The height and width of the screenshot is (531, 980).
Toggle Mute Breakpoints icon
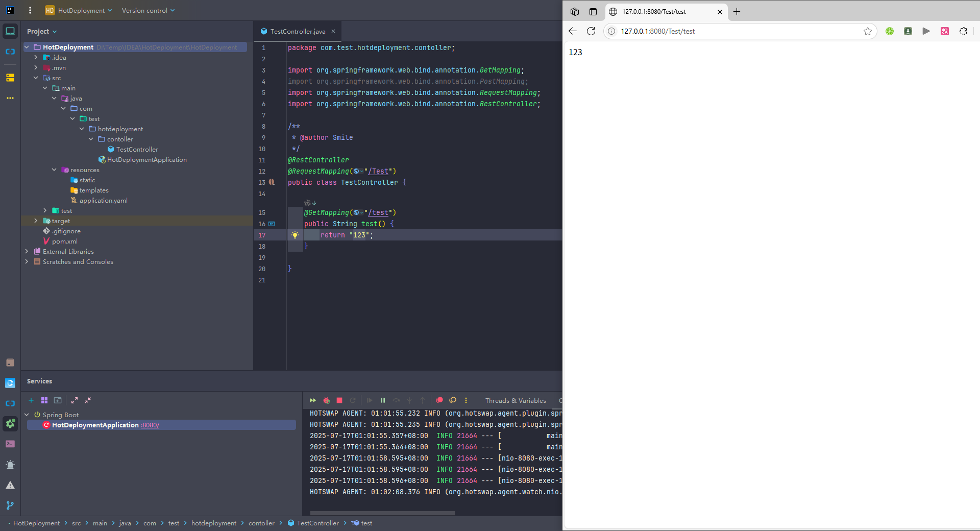pyautogui.click(x=453, y=400)
